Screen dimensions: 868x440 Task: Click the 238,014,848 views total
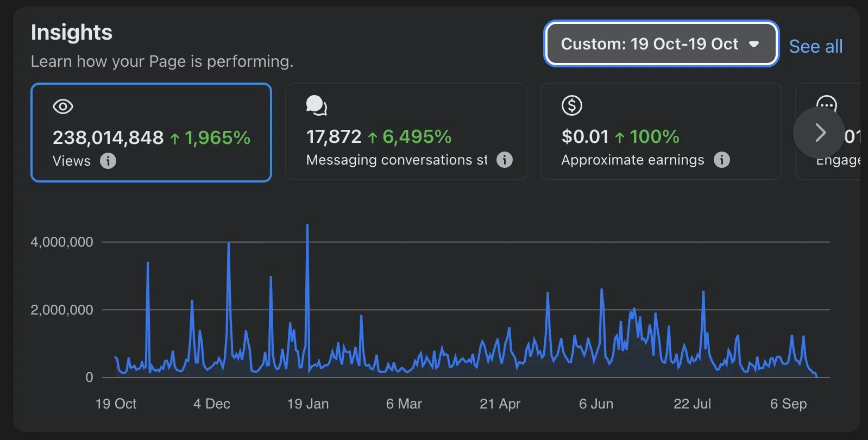point(108,137)
